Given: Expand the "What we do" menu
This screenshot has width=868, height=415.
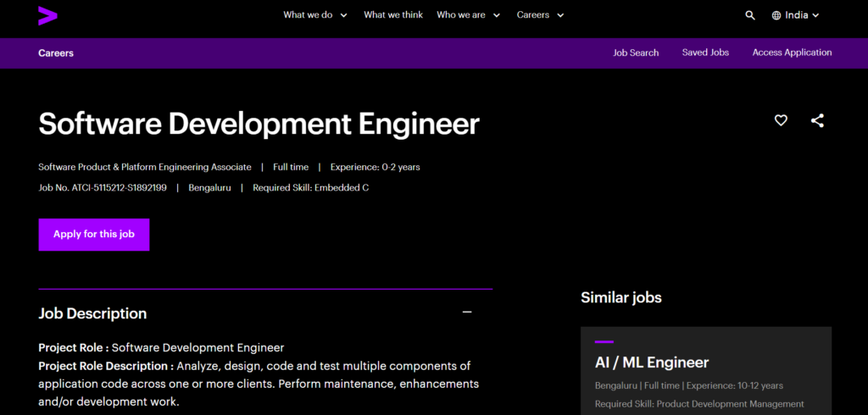Looking at the screenshot, I should click(314, 15).
